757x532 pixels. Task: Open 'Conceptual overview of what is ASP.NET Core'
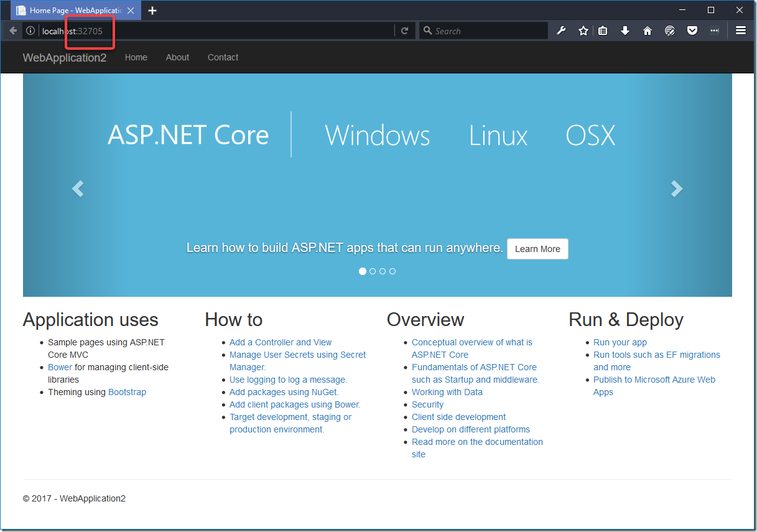472,348
